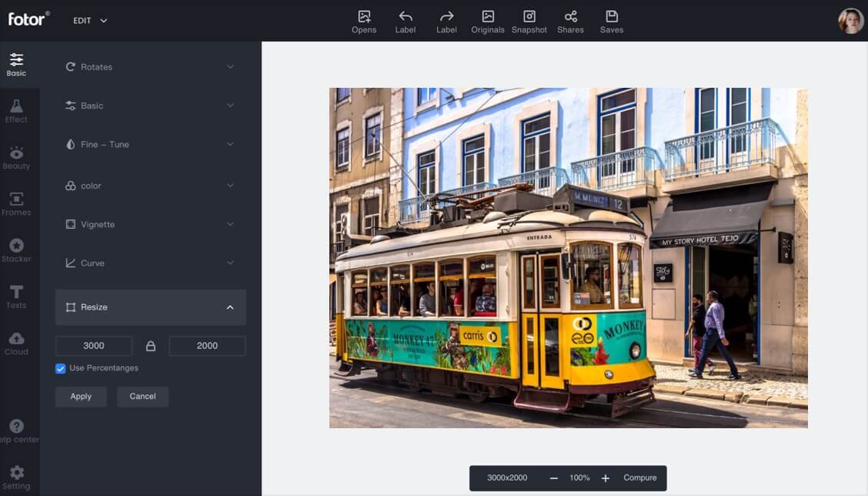Expand the Curve section chevron

pyautogui.click(x=230, y=263)
